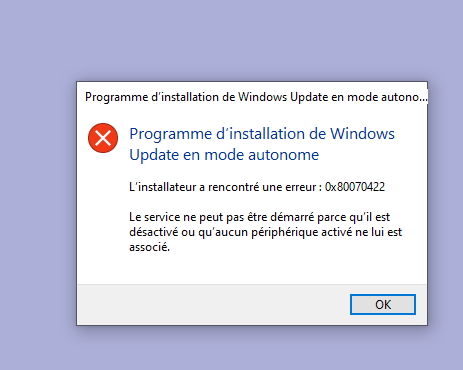Click the dialog title bar text
463x370 pixels.
(x=256, y=97)
